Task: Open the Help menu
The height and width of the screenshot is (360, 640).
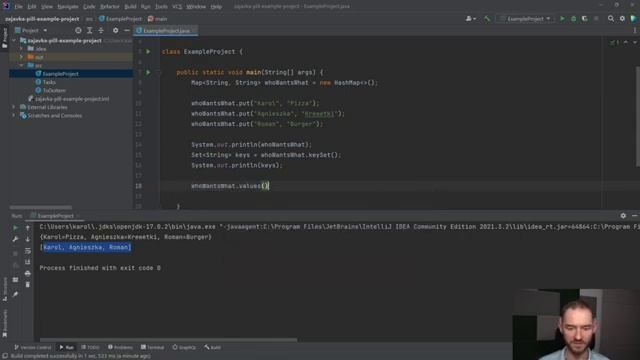Action: click(216, 7)
